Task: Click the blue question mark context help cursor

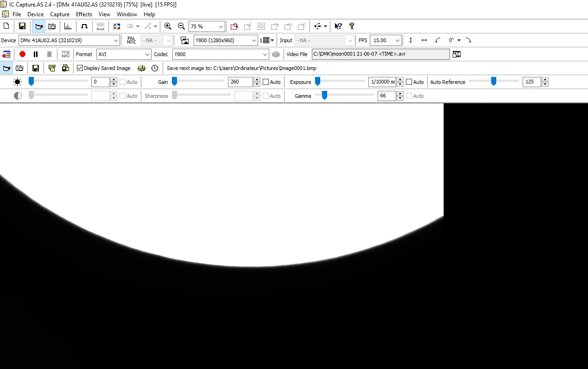Action: 338,26
